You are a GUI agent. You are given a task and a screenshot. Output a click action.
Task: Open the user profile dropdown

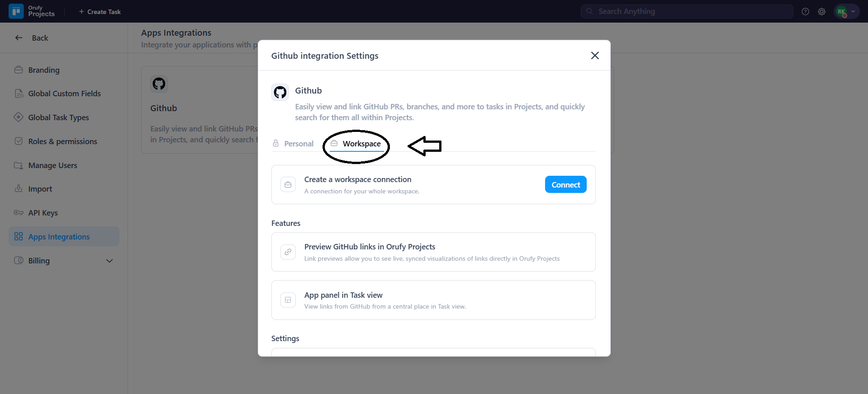pyautogui.click(x=846, y=12)
